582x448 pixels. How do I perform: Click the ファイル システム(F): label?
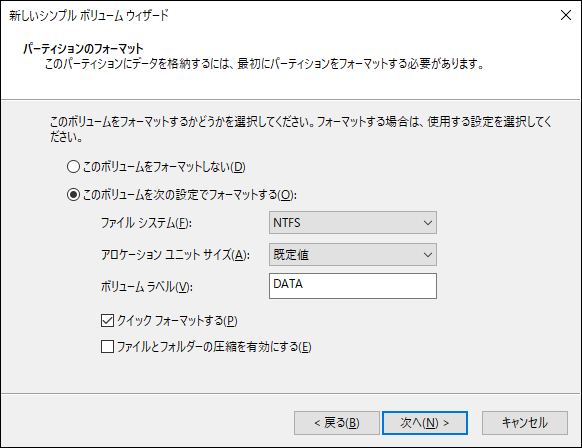click(x=146, y=223)
